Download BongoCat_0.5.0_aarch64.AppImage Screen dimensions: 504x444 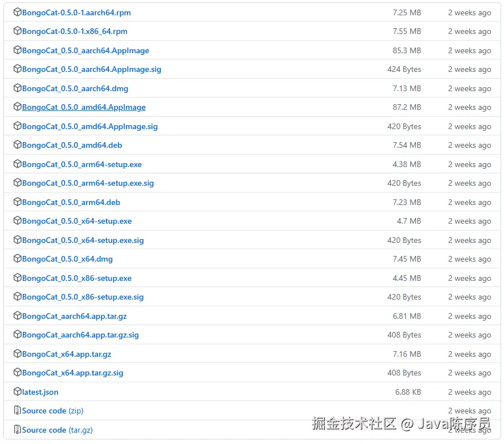click(x=86, y=51)
